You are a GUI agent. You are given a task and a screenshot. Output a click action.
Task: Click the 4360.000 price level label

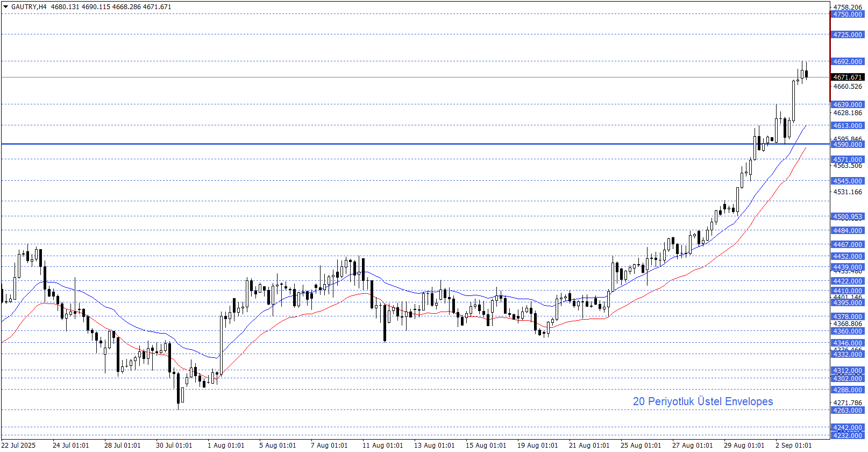(848, 331)
